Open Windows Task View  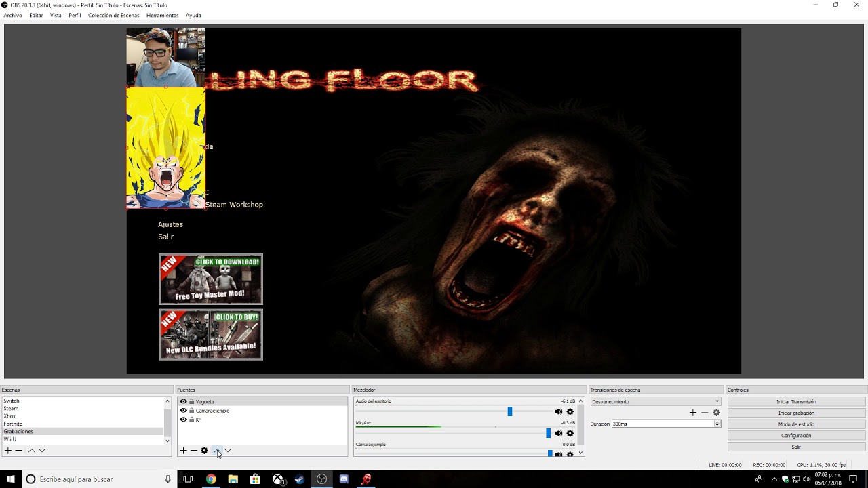pyautogui.click(x=188, y=479)
